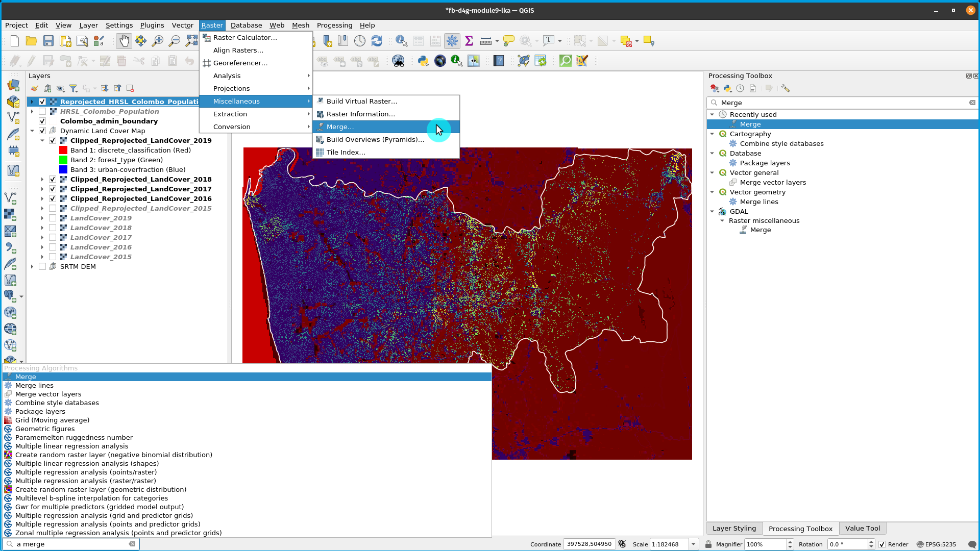Select the Georeferencer tool icon

206,63
